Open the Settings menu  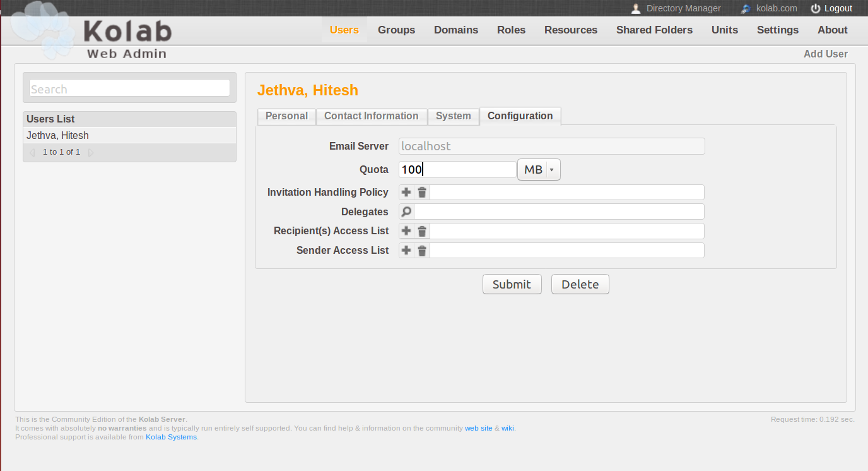[x=778, y=30]
